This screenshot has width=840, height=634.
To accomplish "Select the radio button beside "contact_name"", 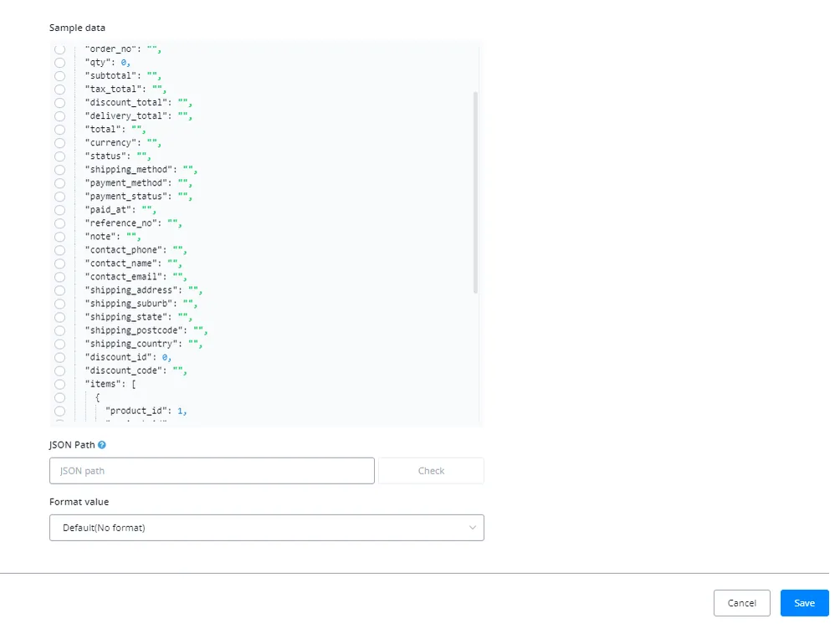I will point(59,263).
